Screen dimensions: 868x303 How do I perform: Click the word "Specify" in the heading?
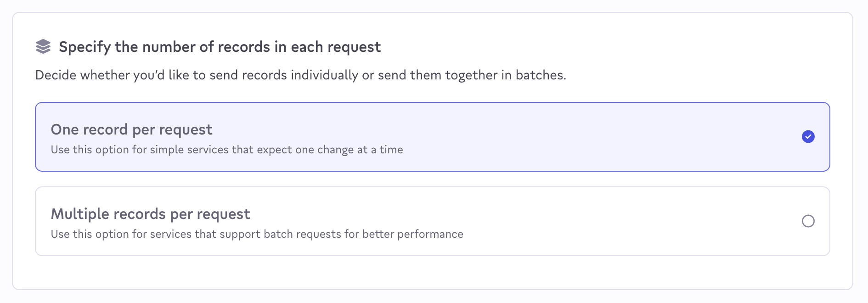tap(85, 47)
